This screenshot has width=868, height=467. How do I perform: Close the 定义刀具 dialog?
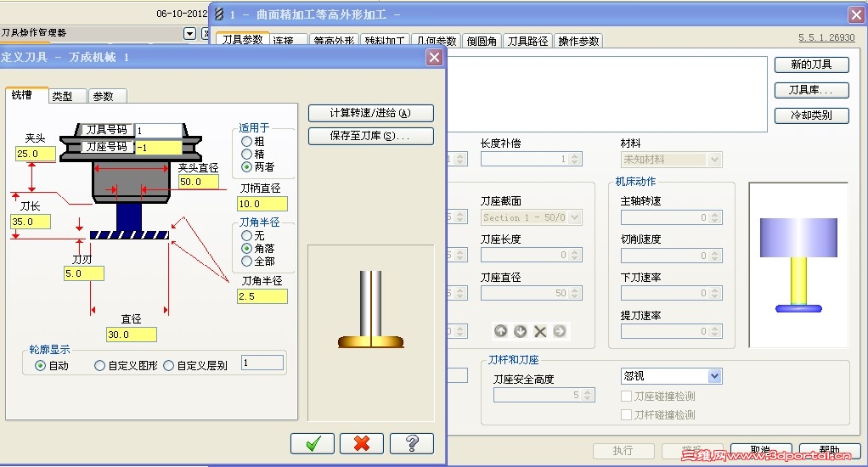click(435, 57)
